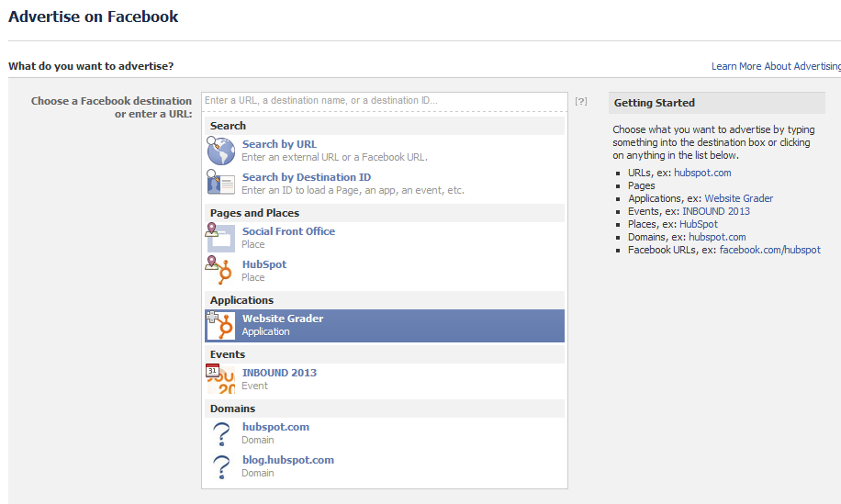841x504 pixels.
Task: Select Social Front Office place
Action: [x=385, y=238]
